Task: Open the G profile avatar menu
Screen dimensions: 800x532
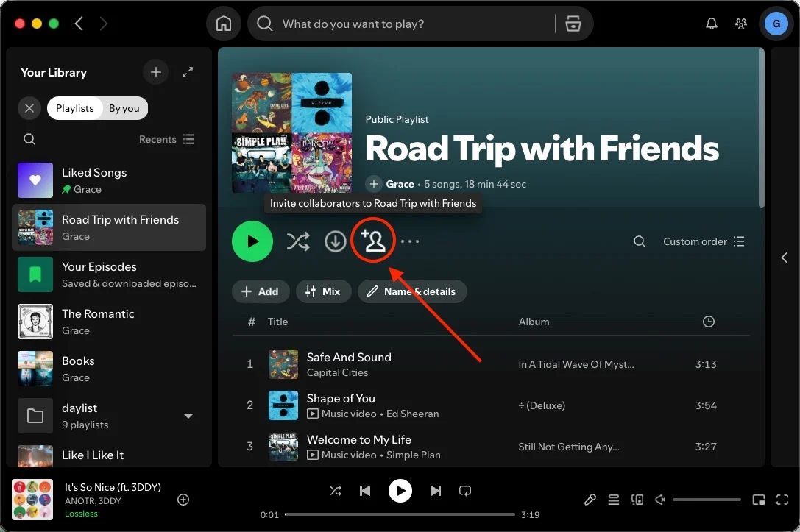Action: pyautogui.click(x=776, y=24)
